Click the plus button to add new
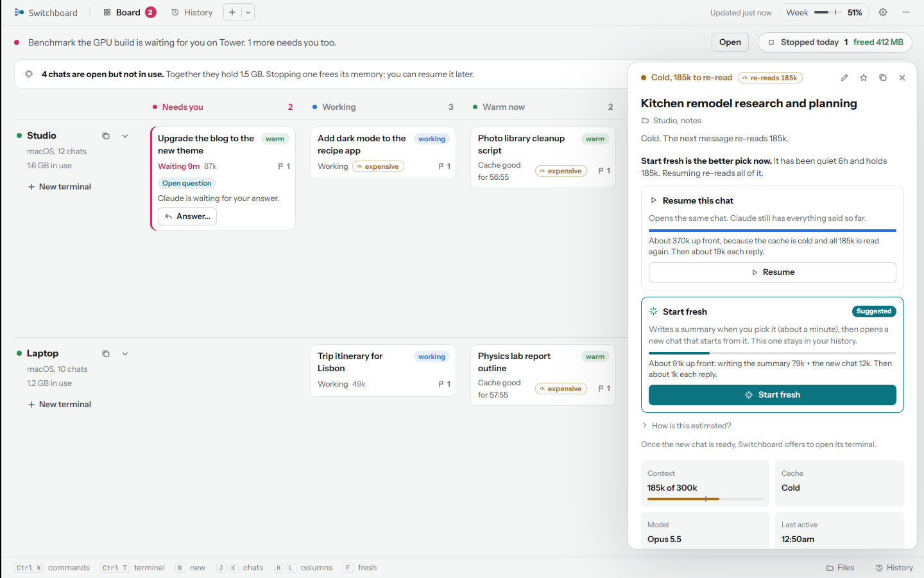The width and height of the screenshot is (924, 578). (232, 12)
